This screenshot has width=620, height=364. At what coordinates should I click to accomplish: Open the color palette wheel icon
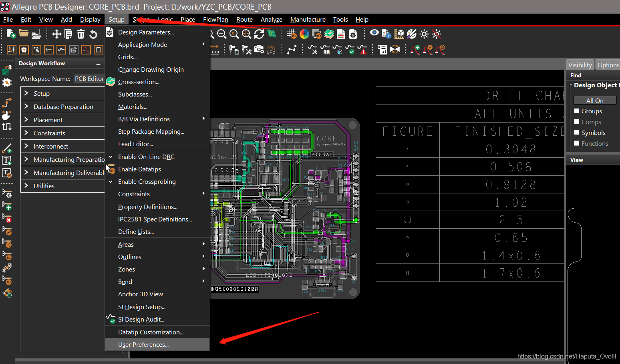304,34
